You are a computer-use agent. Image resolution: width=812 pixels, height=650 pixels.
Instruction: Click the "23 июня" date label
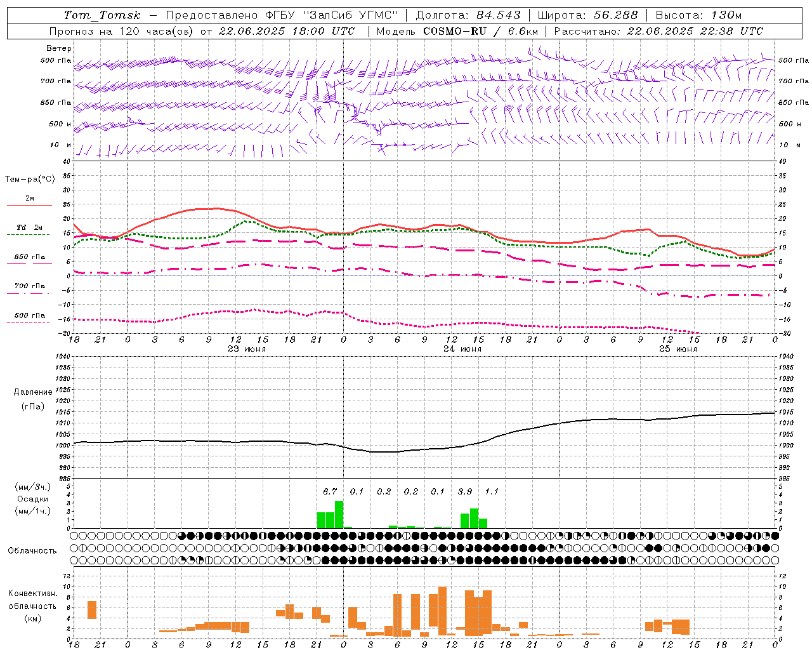point(247,349)
